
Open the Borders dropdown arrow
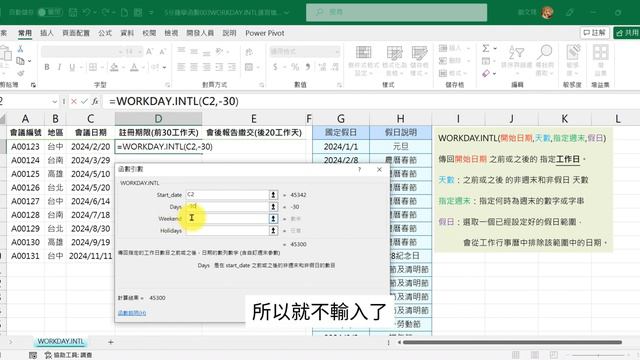pyautogui.click(x=101, y=67)
